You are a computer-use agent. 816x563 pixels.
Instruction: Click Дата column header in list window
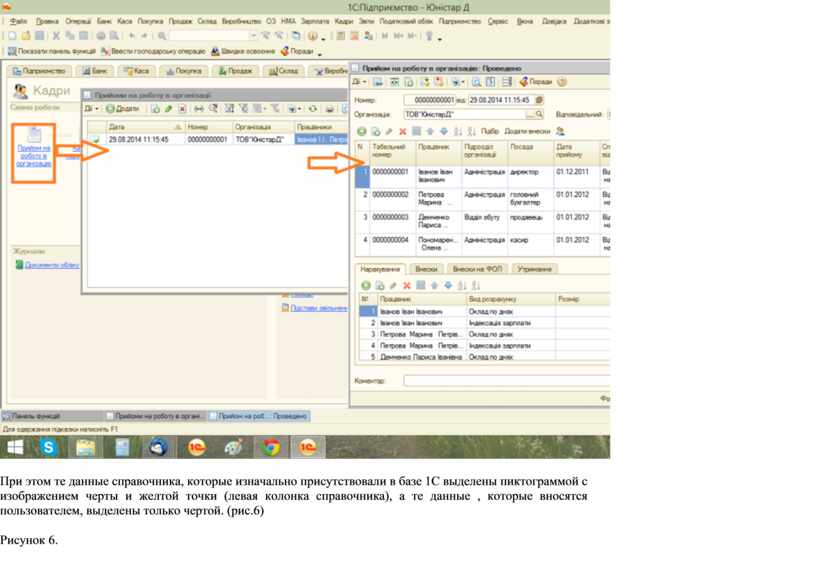coord(145,127)
